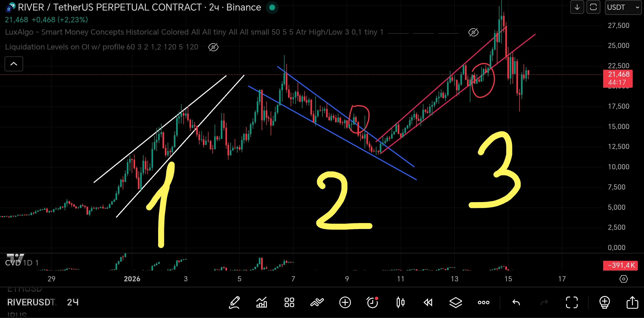Click the bar replay rewind icon
644x318 pixels.
pos(428,302)
